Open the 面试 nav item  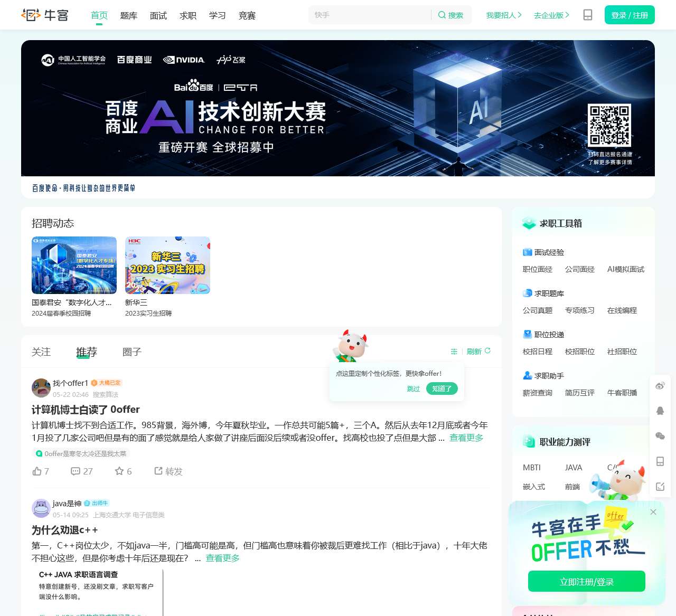coord(158,16)
